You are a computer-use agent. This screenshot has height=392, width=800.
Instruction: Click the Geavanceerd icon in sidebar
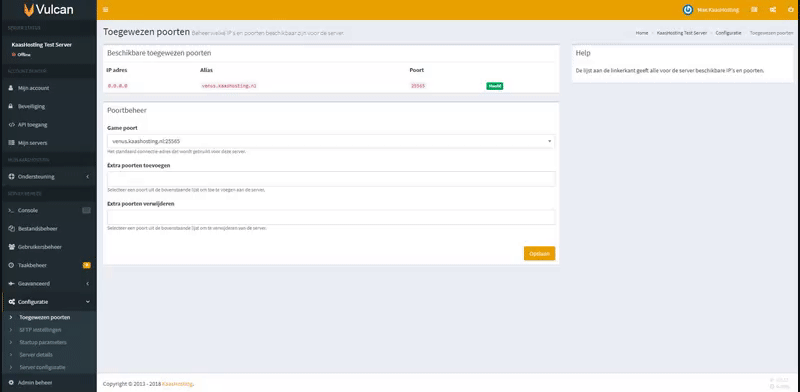[11, 283]
